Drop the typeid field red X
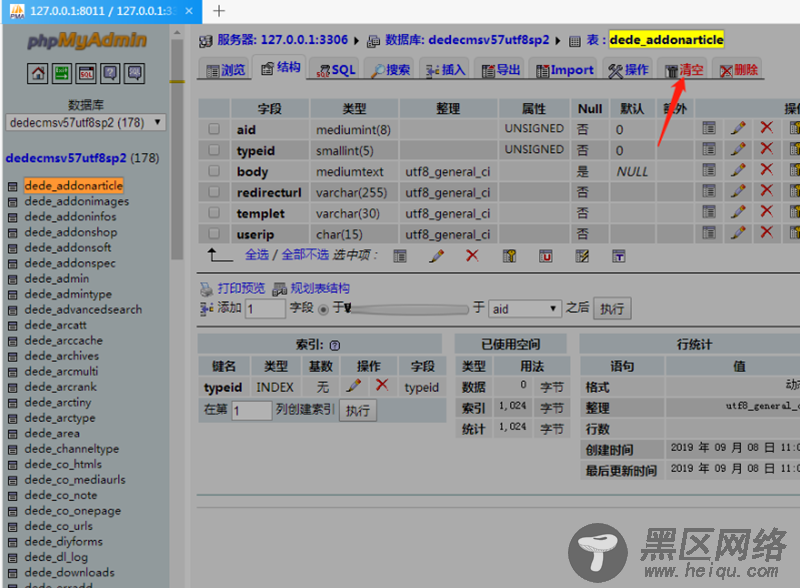 (x=766, y=148)
